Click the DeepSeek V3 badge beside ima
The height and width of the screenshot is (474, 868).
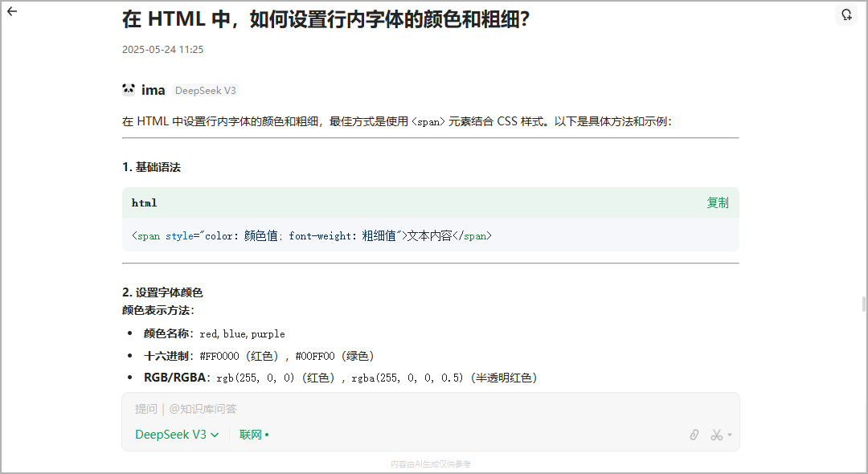(206, 90)
